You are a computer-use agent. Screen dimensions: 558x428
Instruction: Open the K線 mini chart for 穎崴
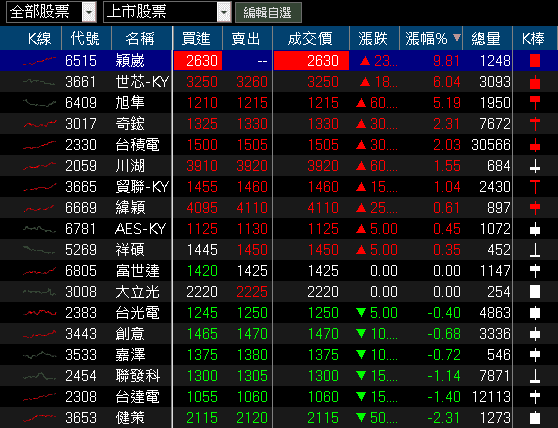point(39,61)
